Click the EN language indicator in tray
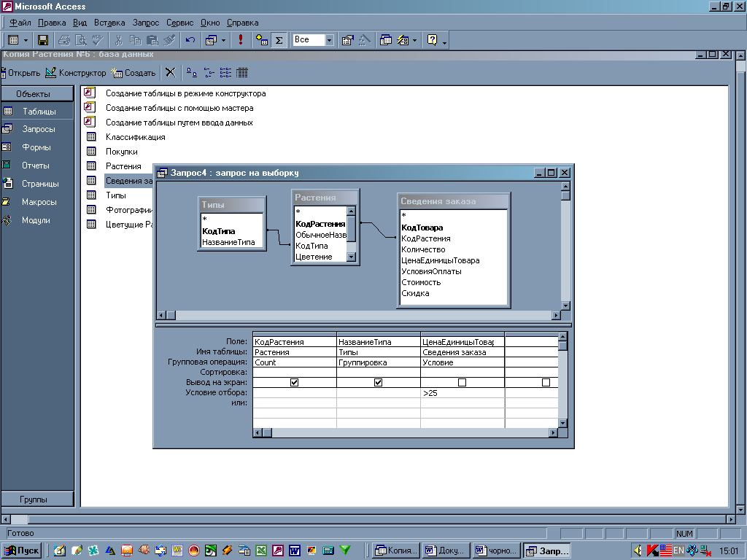Screen dimensions: 747x560 click(678, 551)
